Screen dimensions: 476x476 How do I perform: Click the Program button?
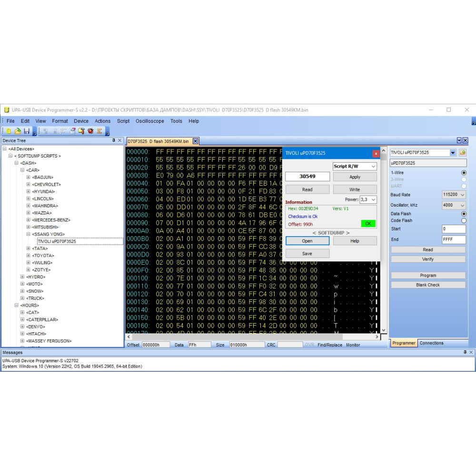tap(428, 275)
